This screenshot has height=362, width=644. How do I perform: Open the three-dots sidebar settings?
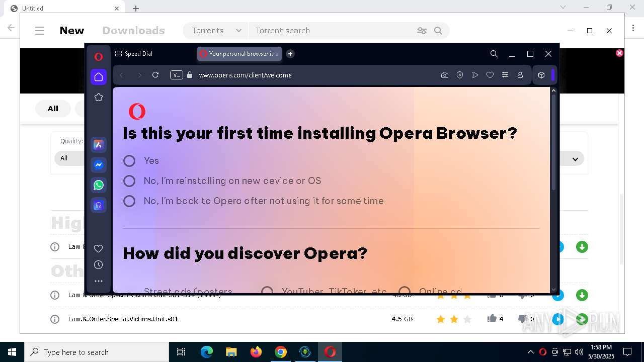click(x=99, y=281)
